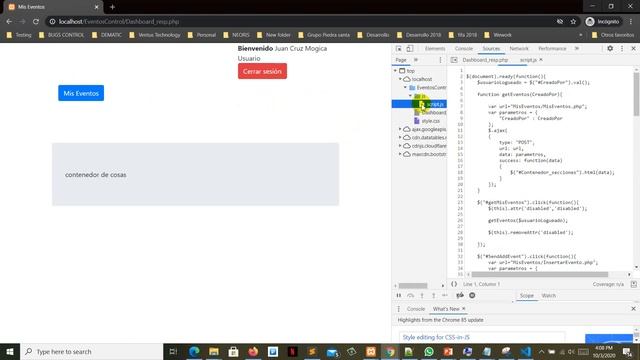640x360 pixels.
Task: Open Style editing for CSS-in-JS link
Action: pyautogui.click(x=436, y=337)
